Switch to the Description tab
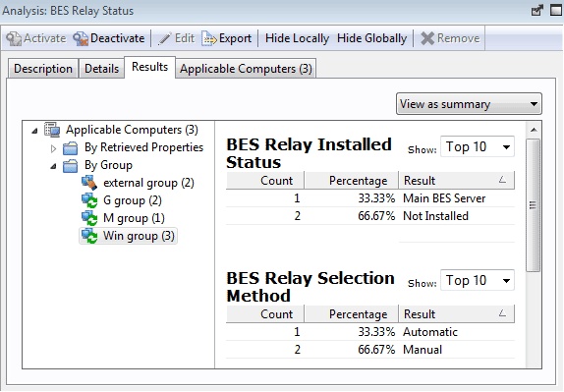Screen dimensions: 564x392 (43, 69)
